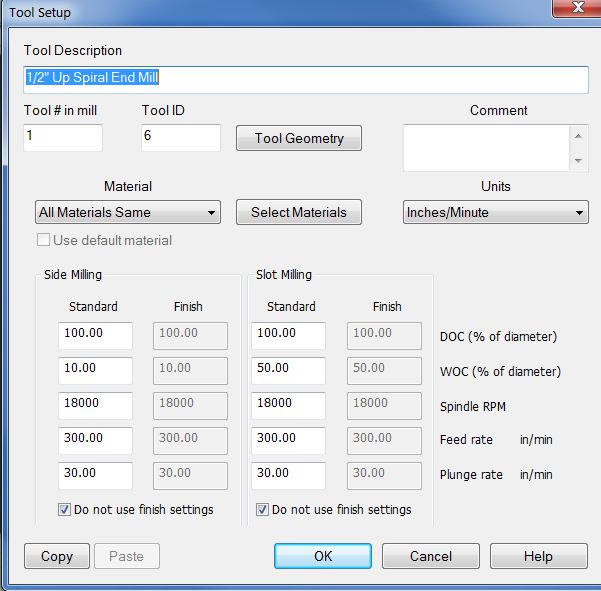Open the All Materials Same dropdown
Screen dimensions: 601x591
pos(127,212)
